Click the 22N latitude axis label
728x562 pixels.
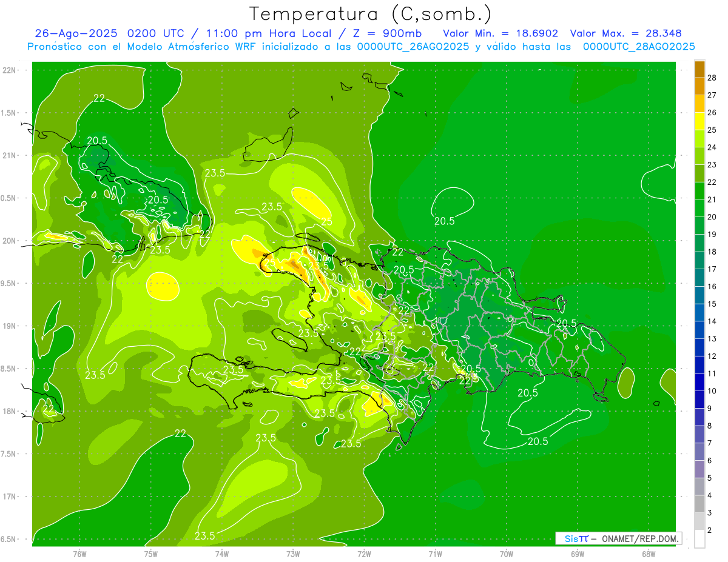coord(9,70)
